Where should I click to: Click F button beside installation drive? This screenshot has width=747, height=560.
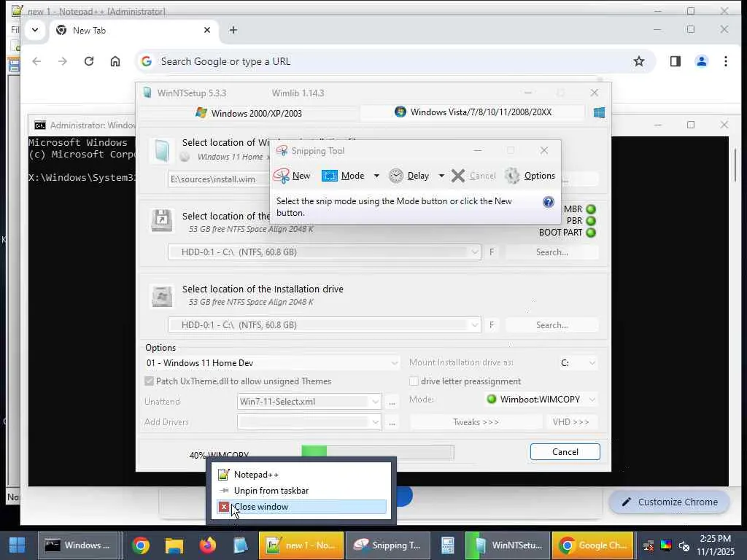(x=492, y=324)
